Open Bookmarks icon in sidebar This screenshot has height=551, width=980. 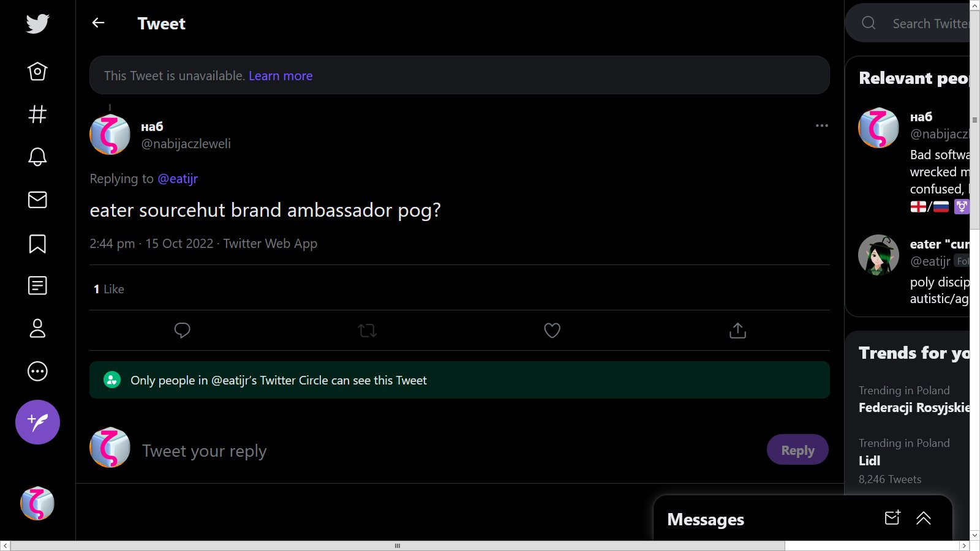coord(37,244)
